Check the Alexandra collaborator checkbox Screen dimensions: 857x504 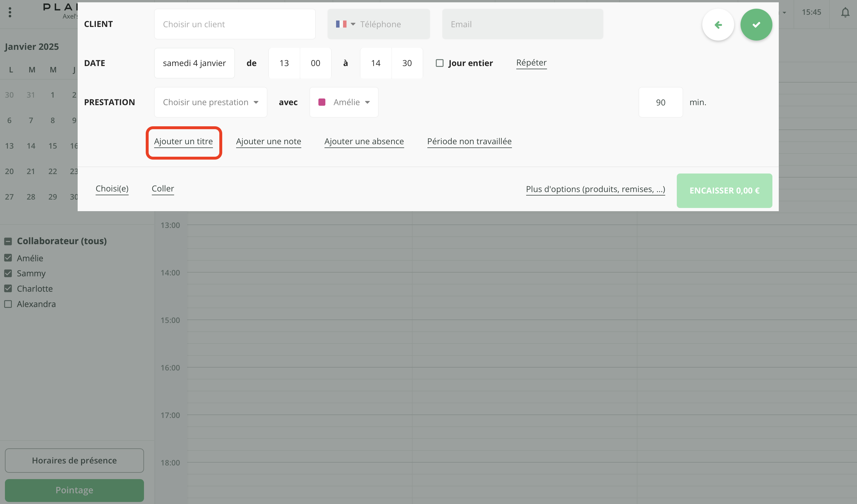pyautogui.click(x=8, y=304)
